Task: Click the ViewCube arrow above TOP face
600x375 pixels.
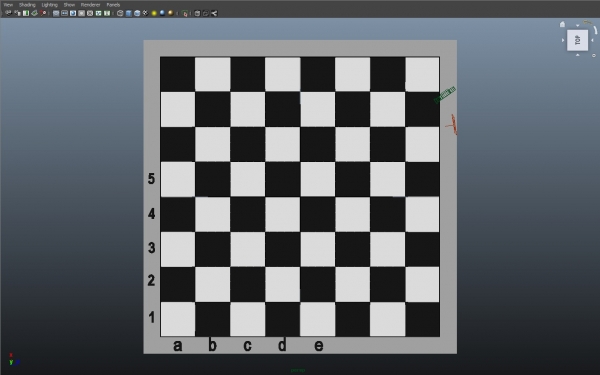Action: tap(577, 26)
